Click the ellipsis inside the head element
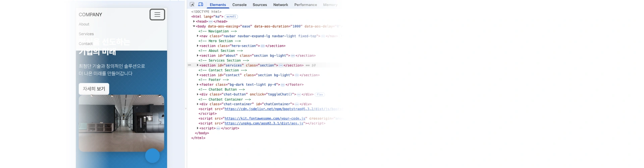 point(211,22)
